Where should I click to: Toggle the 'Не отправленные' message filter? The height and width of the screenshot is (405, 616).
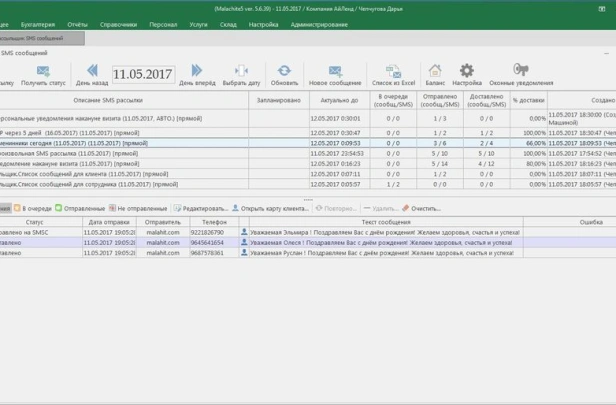140,208
